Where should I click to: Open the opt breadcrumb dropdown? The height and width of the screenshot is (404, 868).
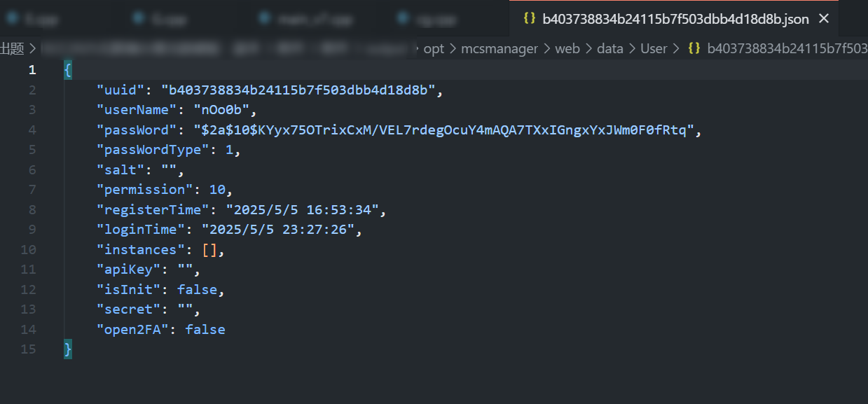click(434, 48)
